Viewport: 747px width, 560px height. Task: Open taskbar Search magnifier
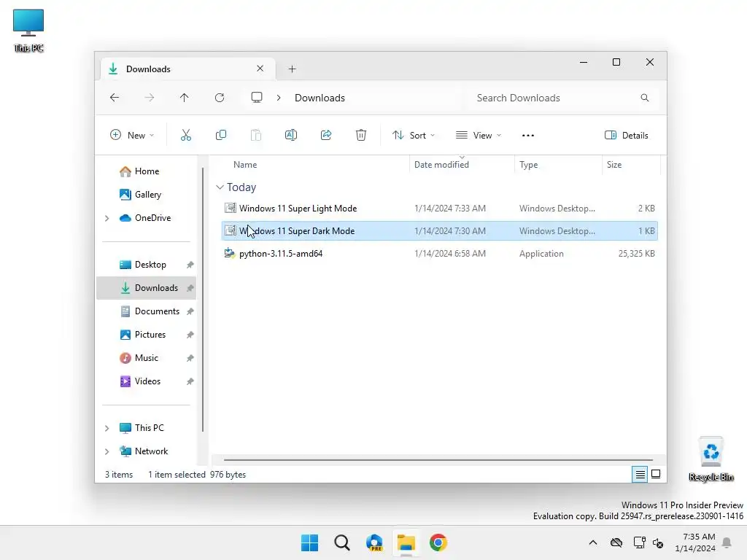(x=342, y=542)
